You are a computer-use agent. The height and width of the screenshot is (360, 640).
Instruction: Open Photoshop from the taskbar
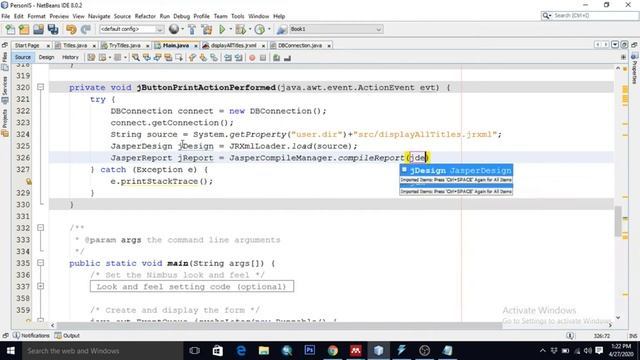coord(310,351)
